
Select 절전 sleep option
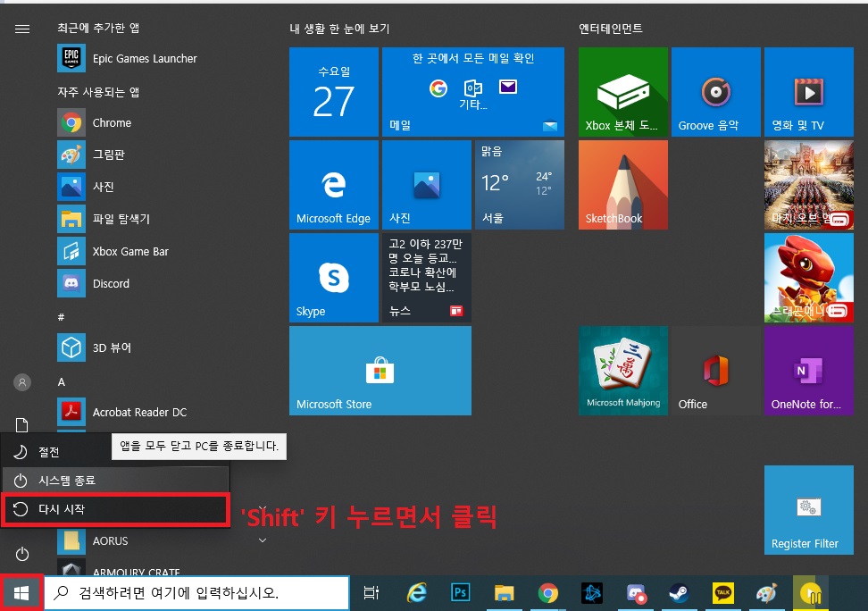click(x=55, y=452)
